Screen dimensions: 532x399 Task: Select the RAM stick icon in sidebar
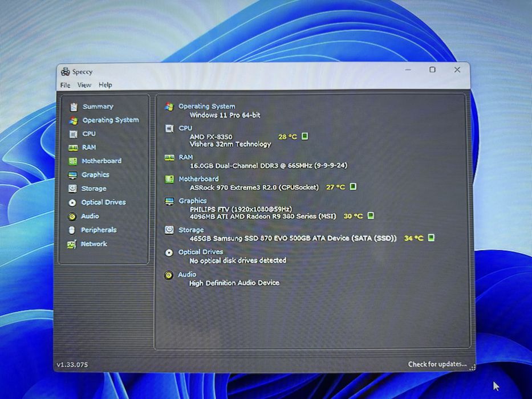(x=73, y=148)
